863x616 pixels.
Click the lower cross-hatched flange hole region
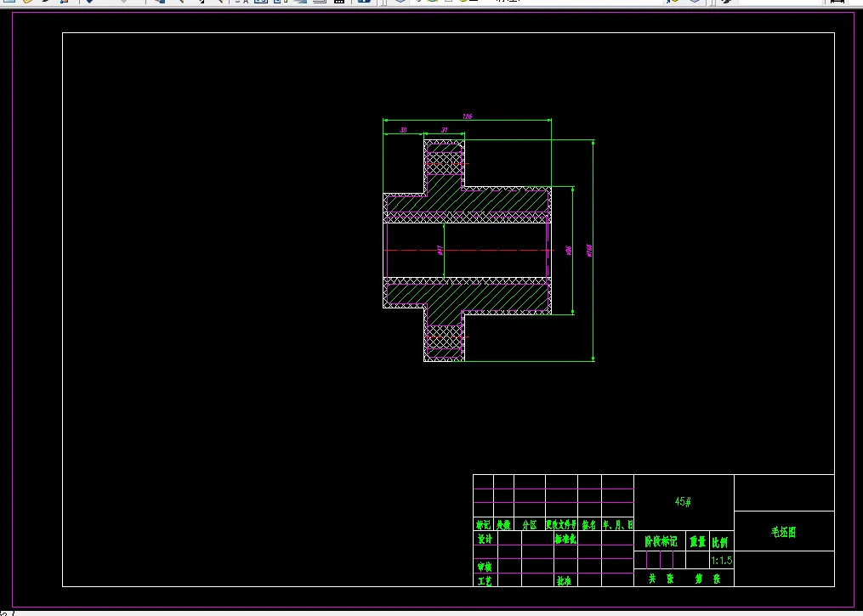[x=444, y=336]
